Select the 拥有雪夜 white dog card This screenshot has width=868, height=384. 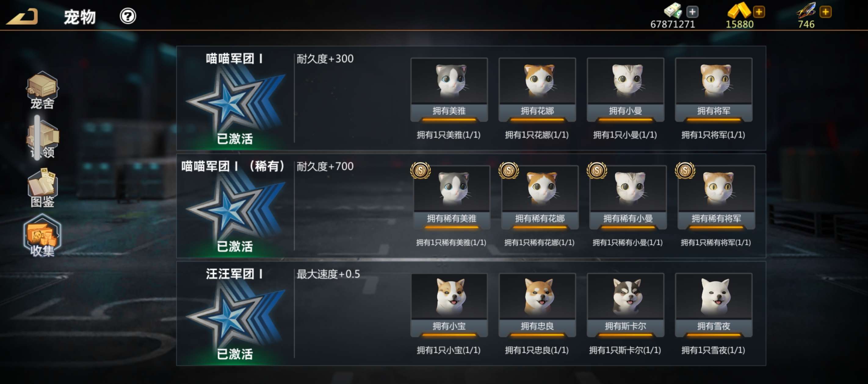click(x=714, y=305)
